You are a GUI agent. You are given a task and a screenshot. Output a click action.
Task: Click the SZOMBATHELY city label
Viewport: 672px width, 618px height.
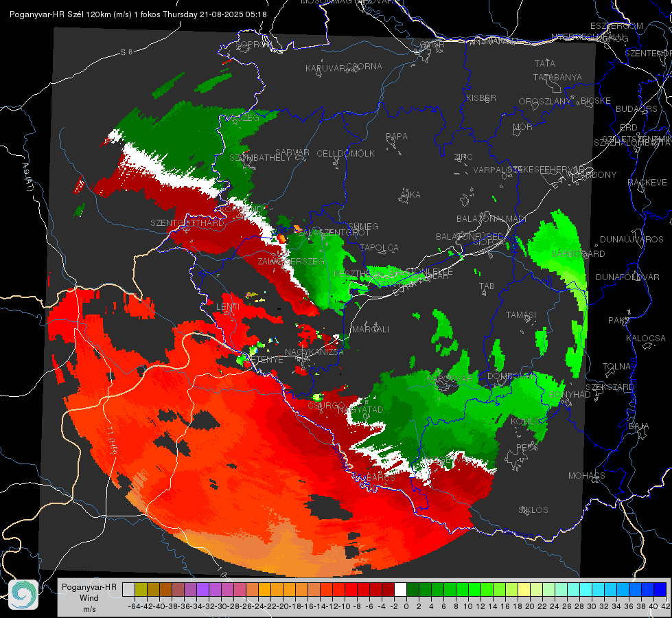(x=260, y=158)
